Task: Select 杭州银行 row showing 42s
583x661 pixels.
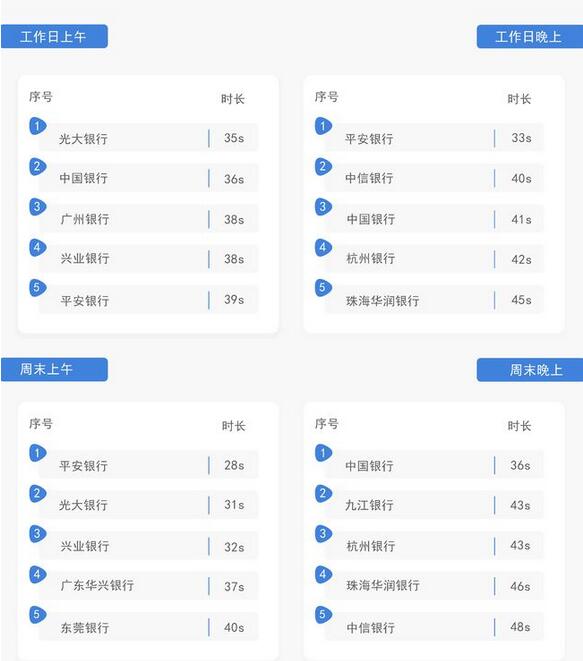Action: (434, 259)
